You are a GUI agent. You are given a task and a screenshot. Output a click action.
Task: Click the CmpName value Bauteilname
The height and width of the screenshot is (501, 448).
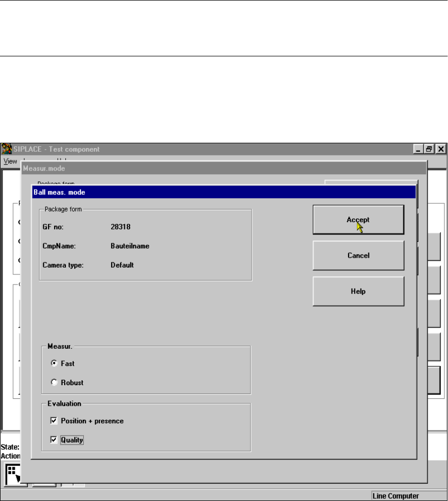[130, 246]
